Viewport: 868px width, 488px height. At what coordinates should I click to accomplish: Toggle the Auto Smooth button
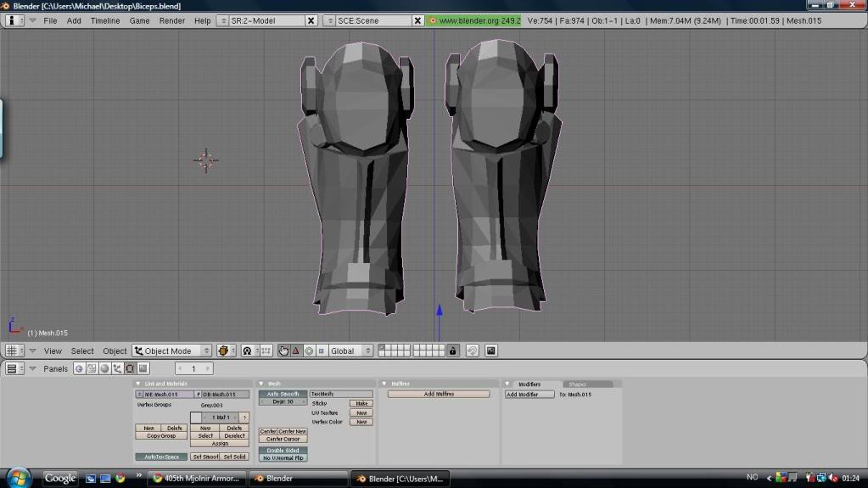click(283, 394)
